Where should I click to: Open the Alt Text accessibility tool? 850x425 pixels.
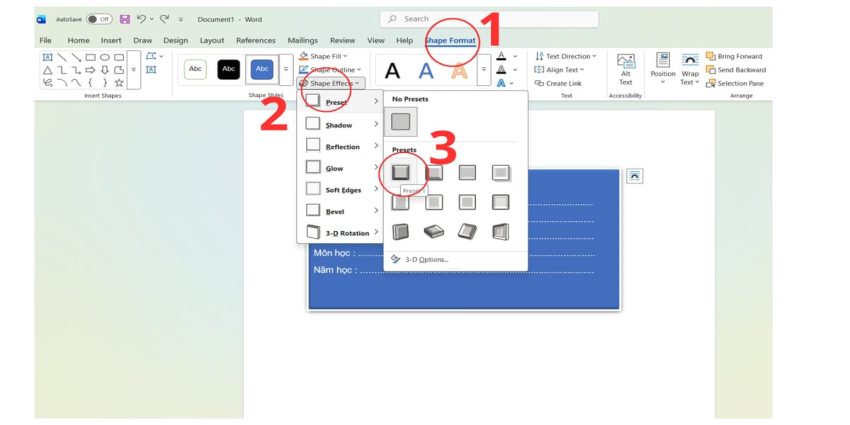[626, 70]
